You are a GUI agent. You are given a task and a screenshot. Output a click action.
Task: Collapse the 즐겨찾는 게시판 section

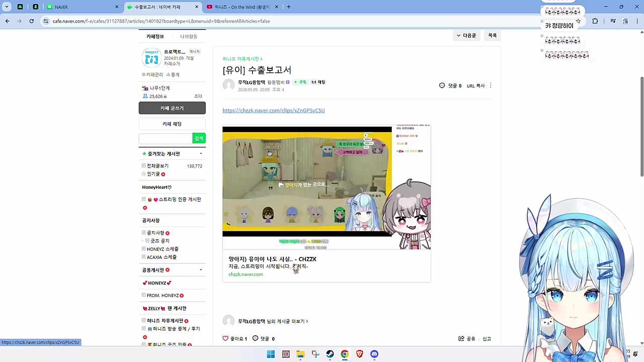[x=201, y=154]
